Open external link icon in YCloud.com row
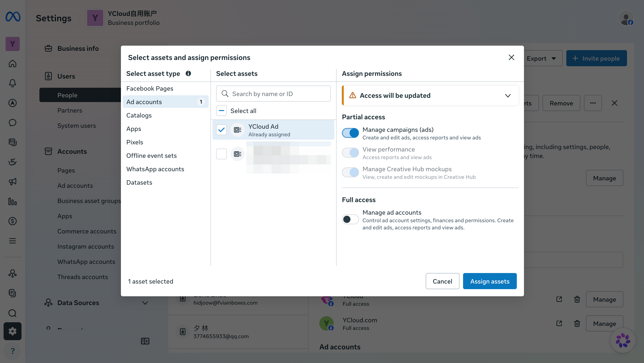The image size is (644, 363). (559, 324)
